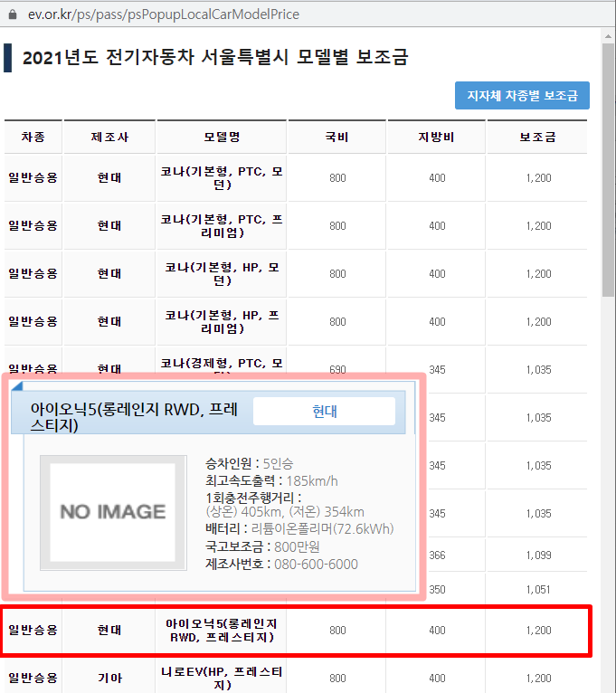Image resolution: width=616 pixels, height=693 pixels.
Task: Click the 국비 column header
Action: 337,137
